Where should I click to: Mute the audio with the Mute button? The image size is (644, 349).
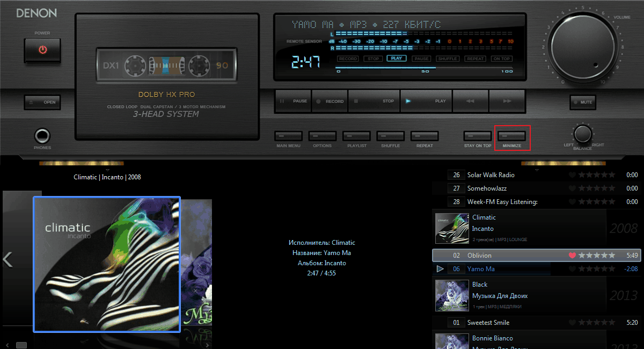tap(582, 102)
